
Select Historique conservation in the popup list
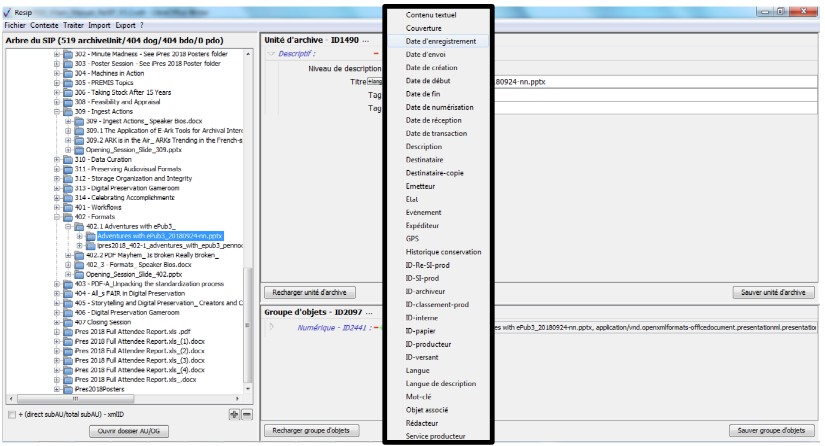tap(444, 251)
